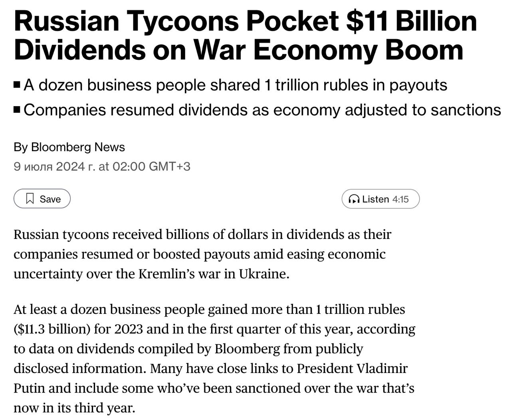Click the bookmark icon inside the Save button
Viewport: 511px width, 420px height.
30,199
